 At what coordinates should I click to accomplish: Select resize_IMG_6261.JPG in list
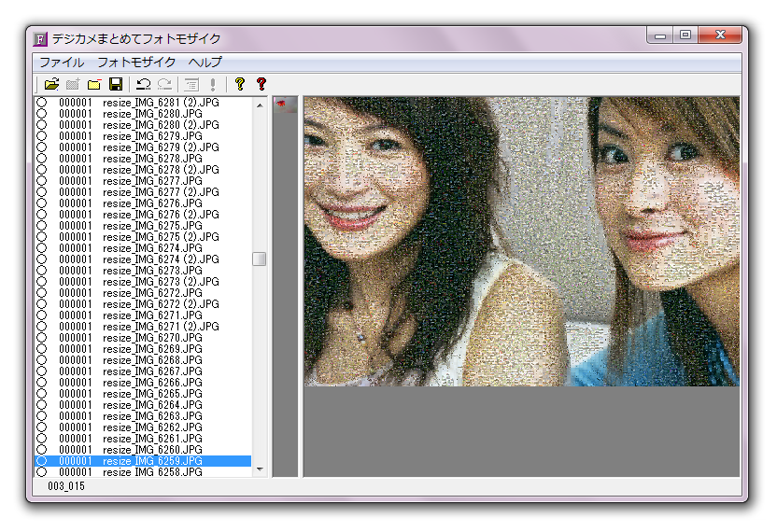(143, 439)
